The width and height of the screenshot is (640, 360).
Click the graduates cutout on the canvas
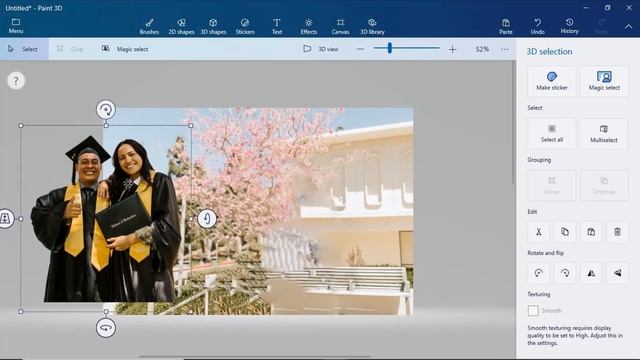106,220
